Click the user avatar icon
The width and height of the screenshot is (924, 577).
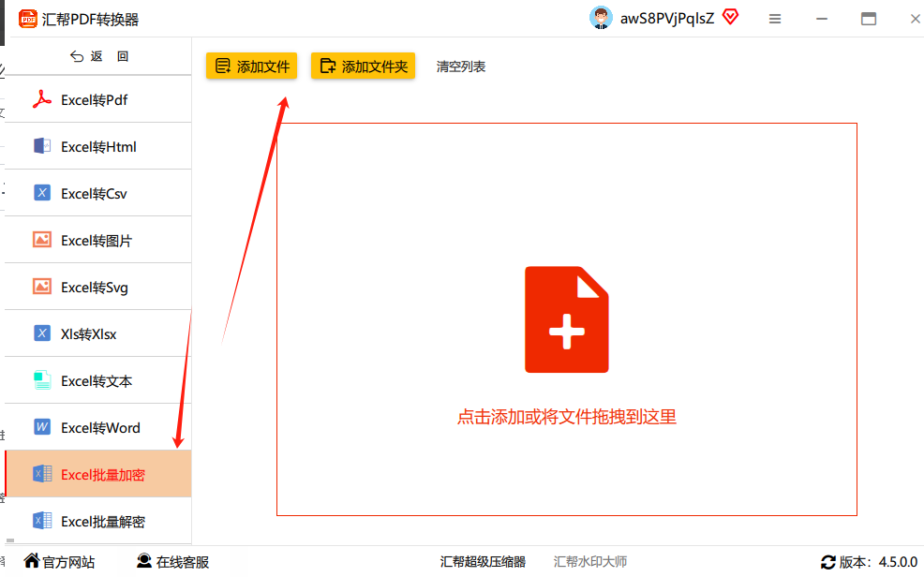coord(601,18)
